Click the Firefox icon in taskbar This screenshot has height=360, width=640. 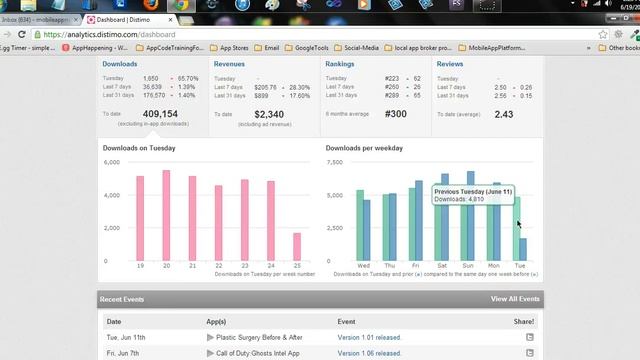pyautogui.click(x=151, y=5)
